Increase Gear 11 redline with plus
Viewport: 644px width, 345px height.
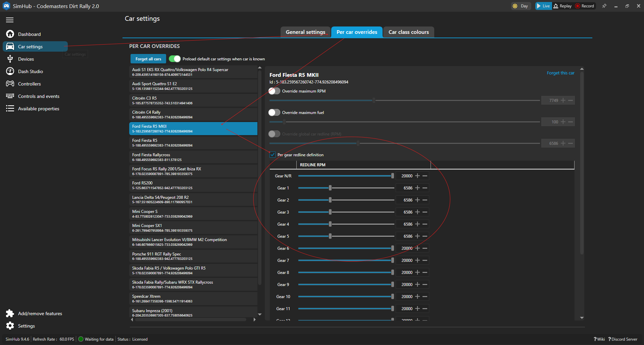tap(417, 308)
